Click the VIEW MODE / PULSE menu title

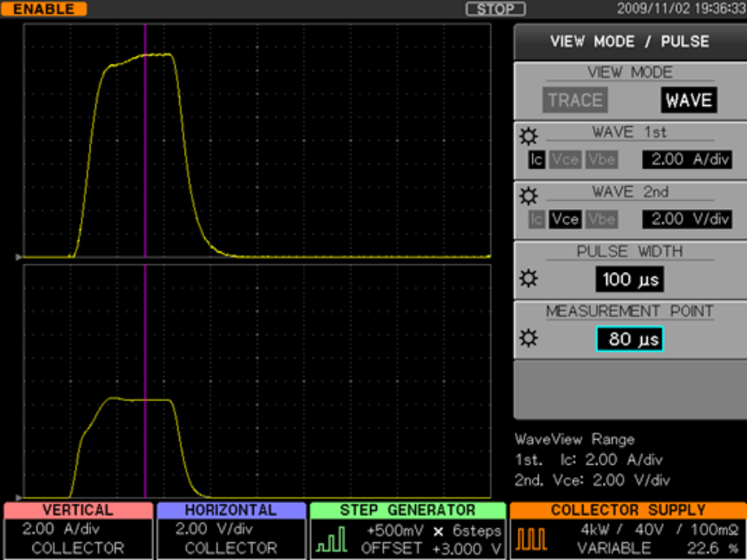(630, 42)
